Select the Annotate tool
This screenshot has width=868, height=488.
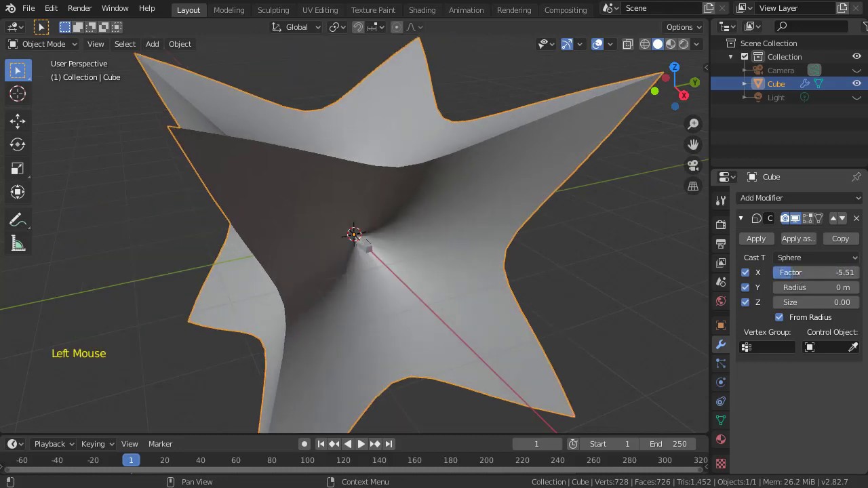click(x=18, y=220)
